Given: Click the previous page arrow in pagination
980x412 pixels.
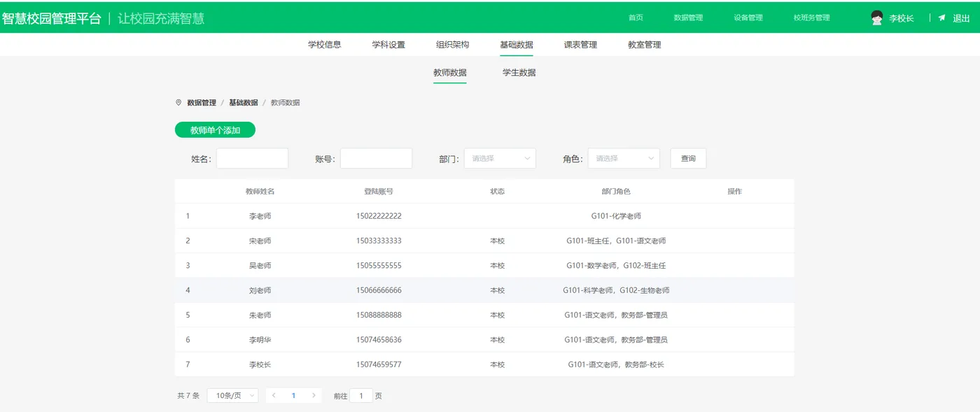Looking at the screenshot, I should click(274, 395).
